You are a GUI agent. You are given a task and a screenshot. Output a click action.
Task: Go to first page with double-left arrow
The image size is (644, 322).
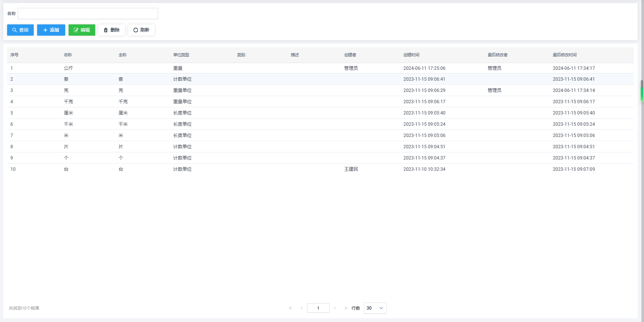[290, 308]
